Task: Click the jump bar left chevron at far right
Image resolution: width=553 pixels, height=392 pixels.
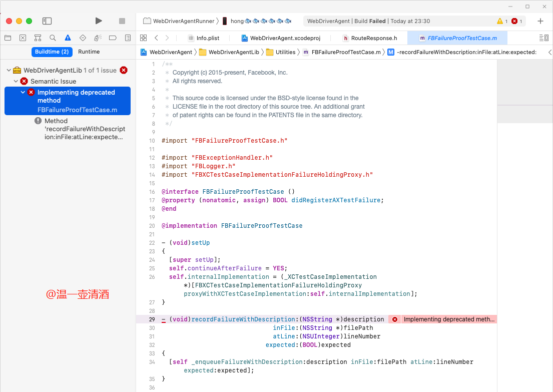Action: pyautogui.click(x=549, y=52)
